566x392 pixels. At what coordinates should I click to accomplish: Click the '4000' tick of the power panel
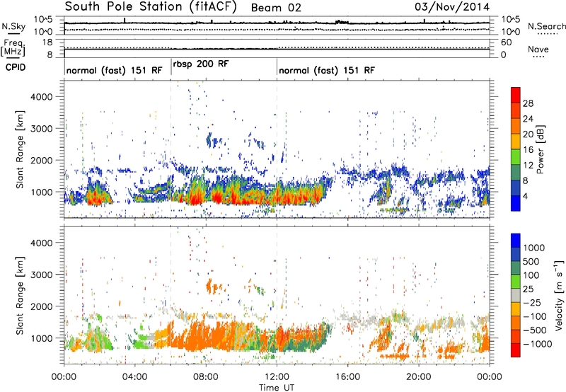pos(42,97)
